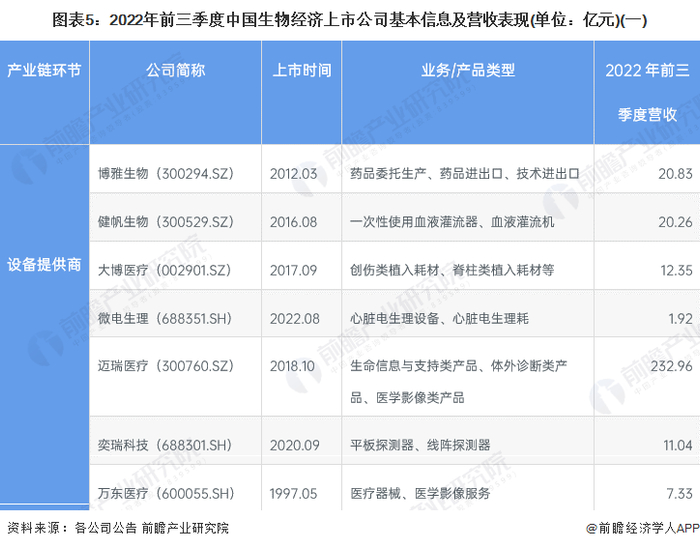Viewport: 700px width, 548px height.
Task: Select listing date 2022.08
Action: coord(295,319)
